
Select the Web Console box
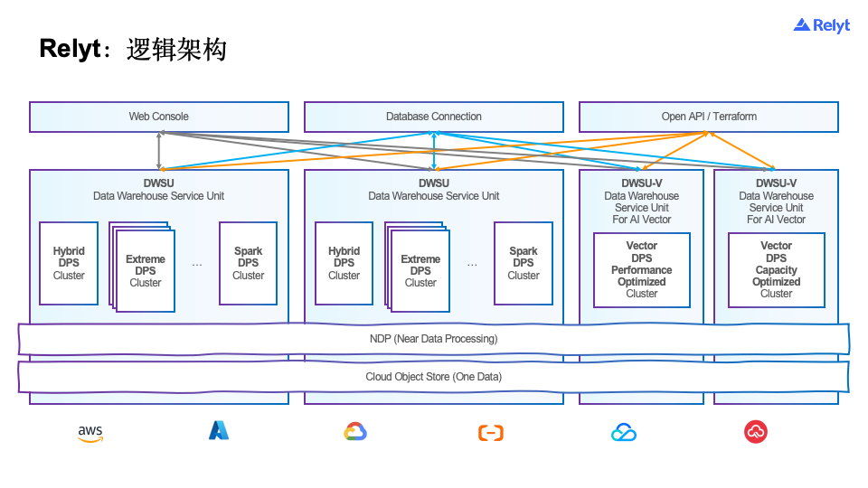[x=159, y=117]
